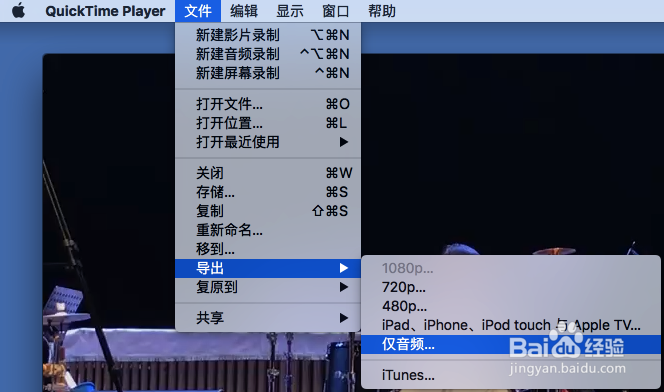The image size is (664, 392).
Task: Select 打开文件... menu item
Action: tap(268, 104)
